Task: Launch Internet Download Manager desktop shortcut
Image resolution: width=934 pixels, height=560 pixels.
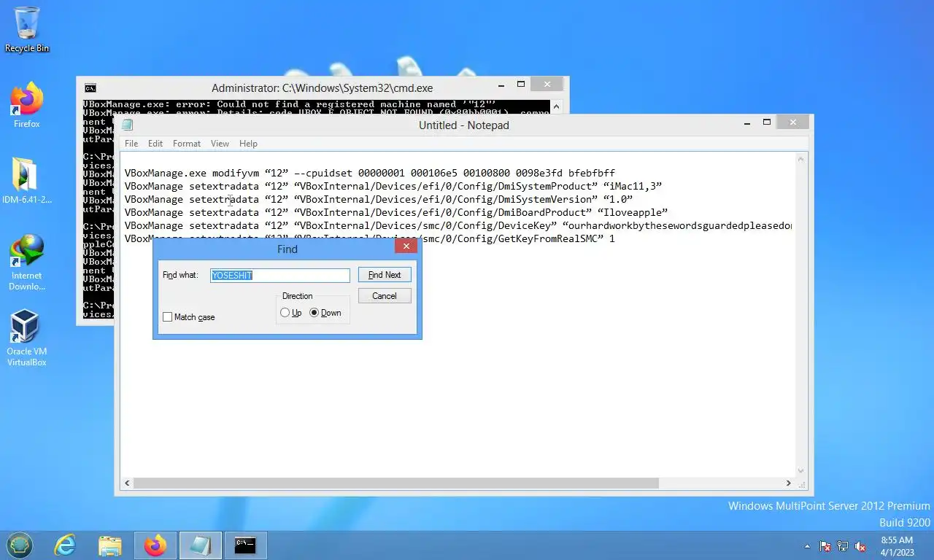Action: [27, 262]
